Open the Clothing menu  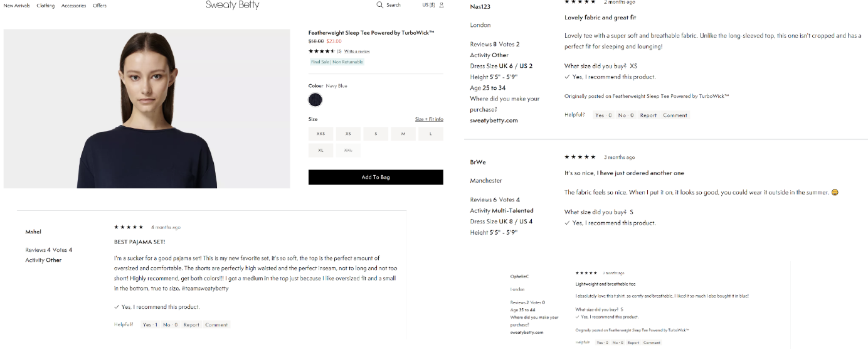coord(46,6)
